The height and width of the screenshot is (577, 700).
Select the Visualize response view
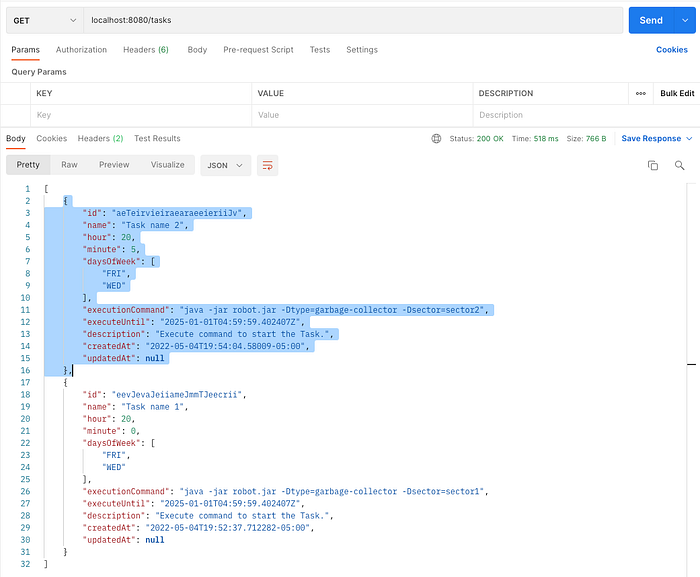tap(167, 165)
